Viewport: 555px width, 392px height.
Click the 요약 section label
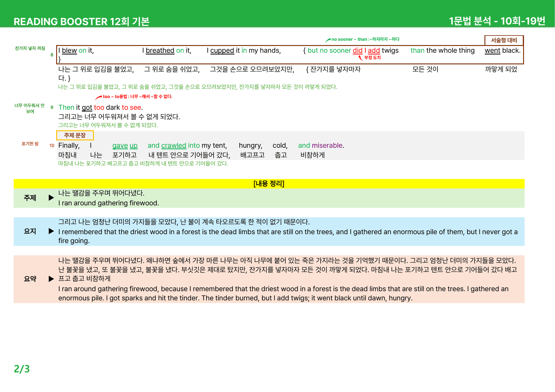pyautogui.click(x=30, y=279)
